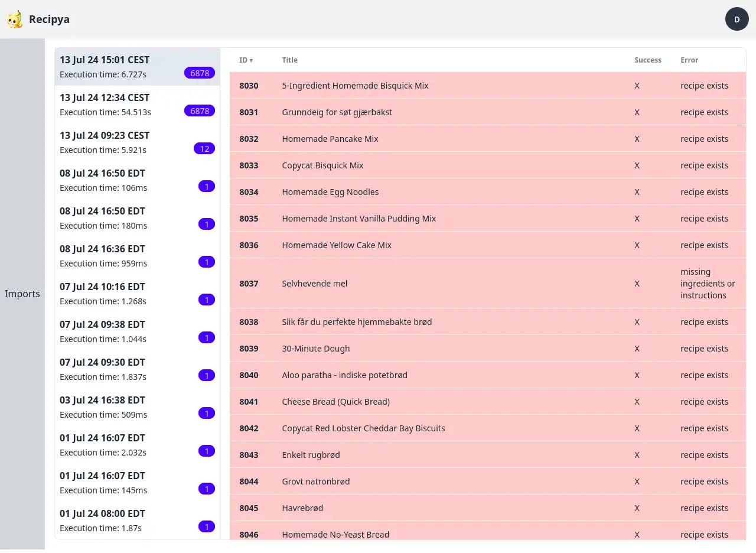Open Imports in the sidebar
This screenshot has height=553, width=756.
pyautogui.click(x=22, y=294)
